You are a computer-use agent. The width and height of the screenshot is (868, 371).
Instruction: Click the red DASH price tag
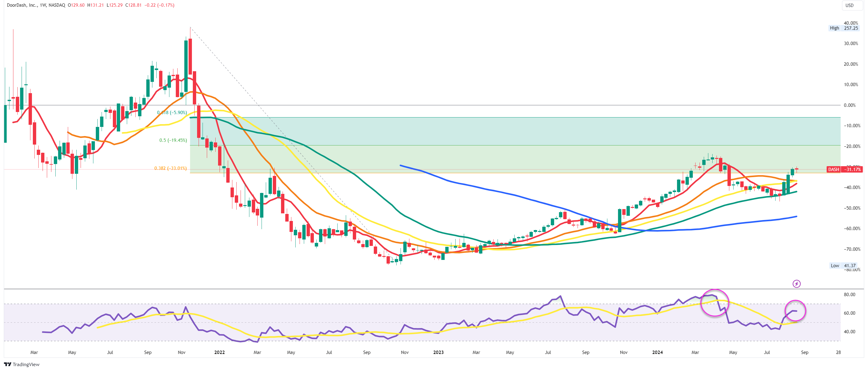834,169
